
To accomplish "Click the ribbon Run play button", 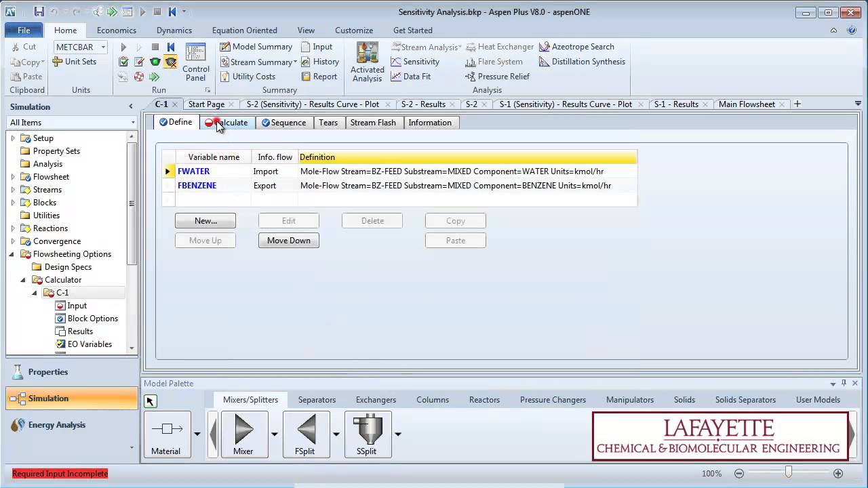I will click(123, 47).
